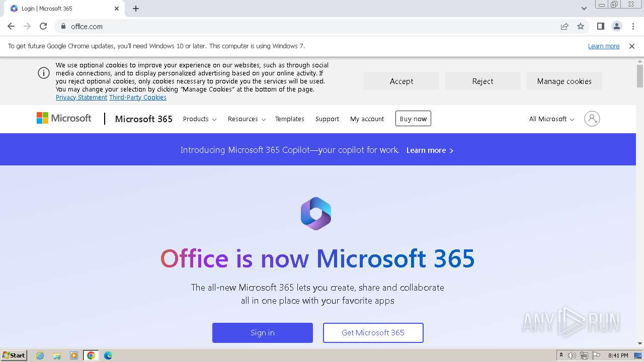Click the scrollbar up arrow

pos(640,61)
